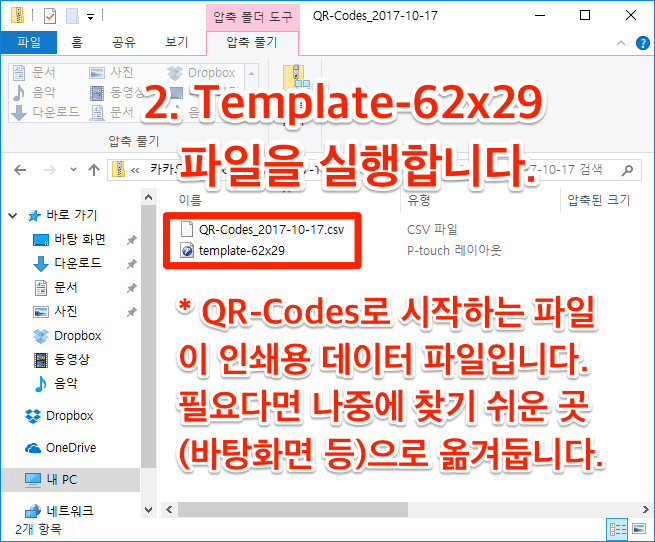Choose 음악 extraction destination in ribbon
Screen dimensions: 655x542
tap(34, 92)
